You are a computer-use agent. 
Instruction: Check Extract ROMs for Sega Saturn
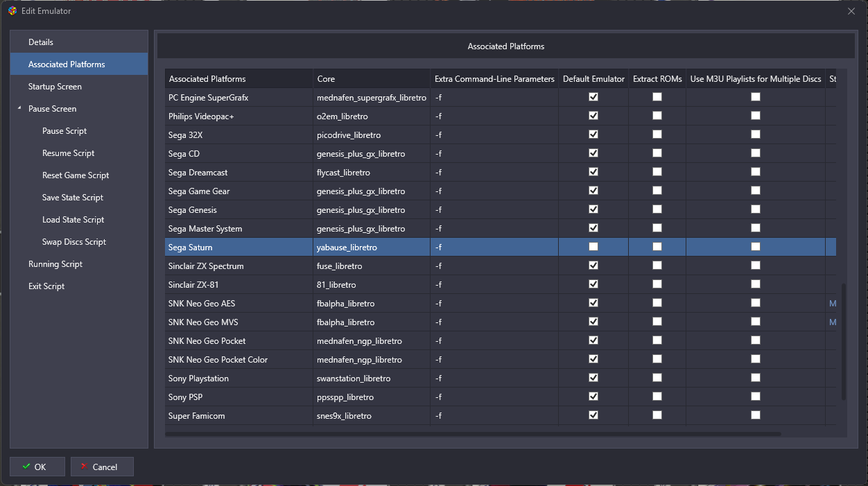657,247
